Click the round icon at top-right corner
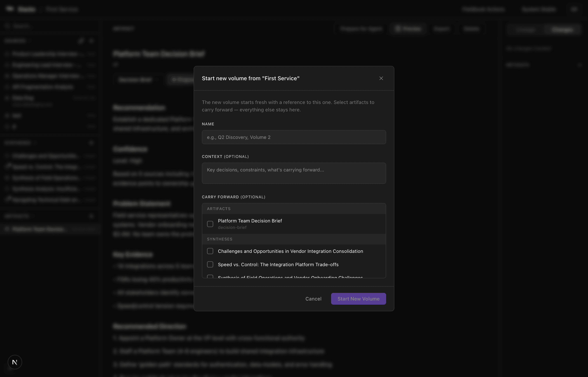The width and height of the screenshot is (588, 377). click(574, 9)
